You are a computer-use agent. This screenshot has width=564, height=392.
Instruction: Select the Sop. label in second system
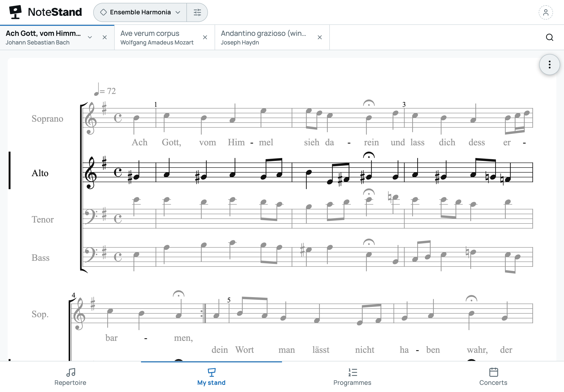[40, 314]
